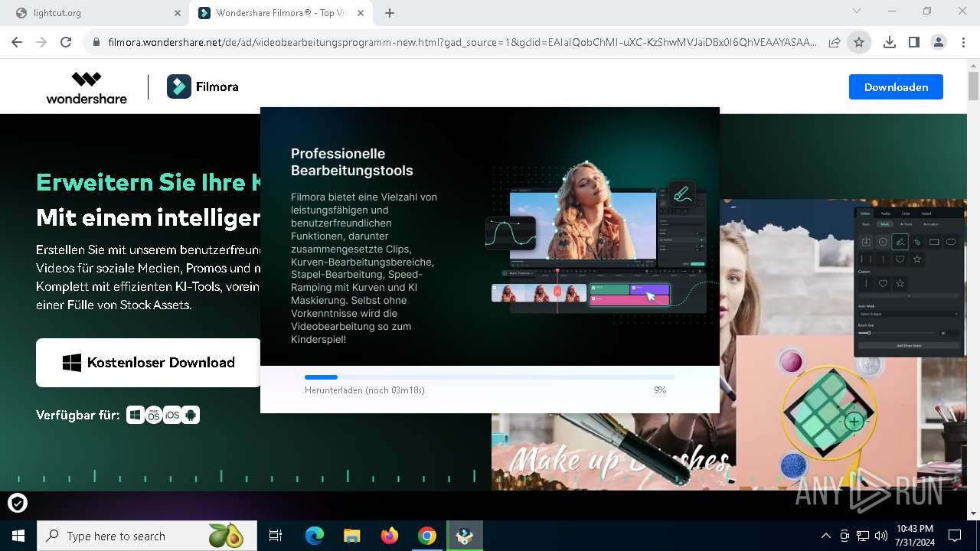The width and height of the screenshot is (980, 551).
Task: Click the download progress bar in the installer
Action: (x=490, y=377)
